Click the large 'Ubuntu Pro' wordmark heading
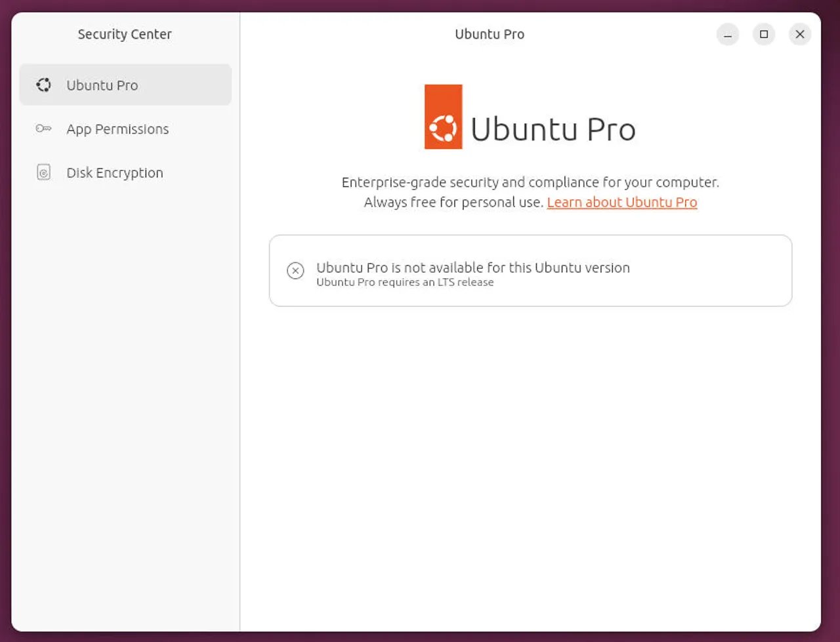The height and width of the screenshot is (642, 840). [553, 129]
